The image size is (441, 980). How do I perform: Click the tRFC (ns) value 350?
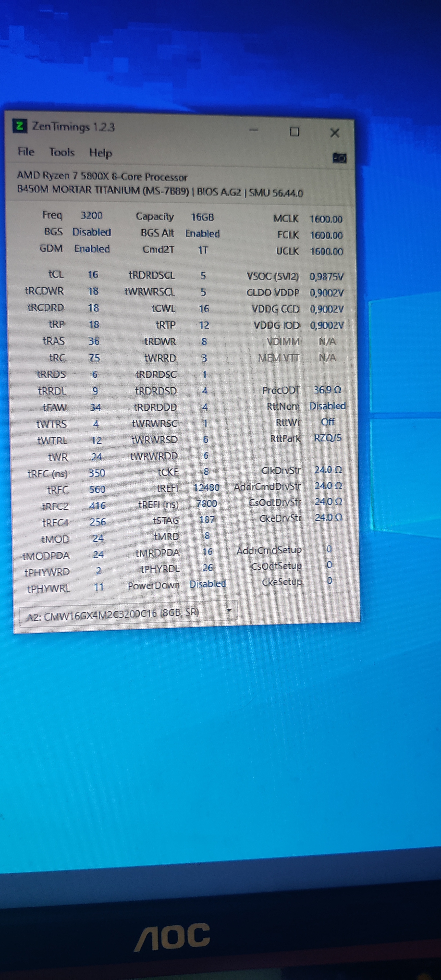click(x=97, y=473)
